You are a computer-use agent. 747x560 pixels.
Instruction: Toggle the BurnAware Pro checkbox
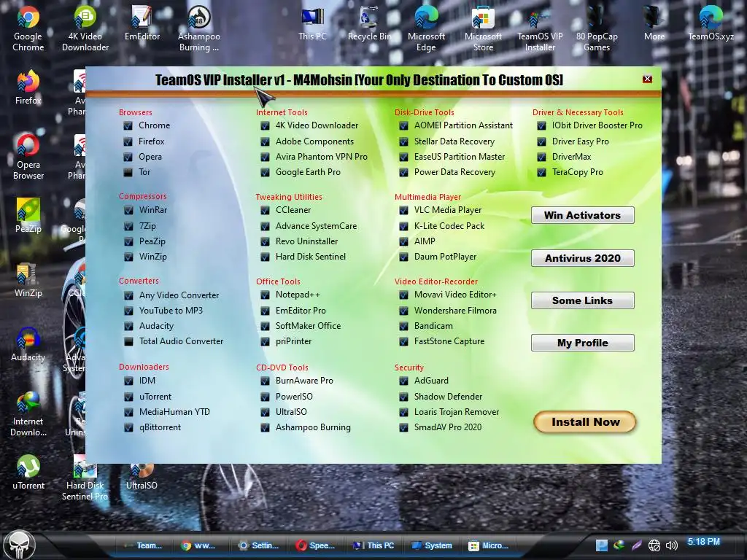[265, 381]
